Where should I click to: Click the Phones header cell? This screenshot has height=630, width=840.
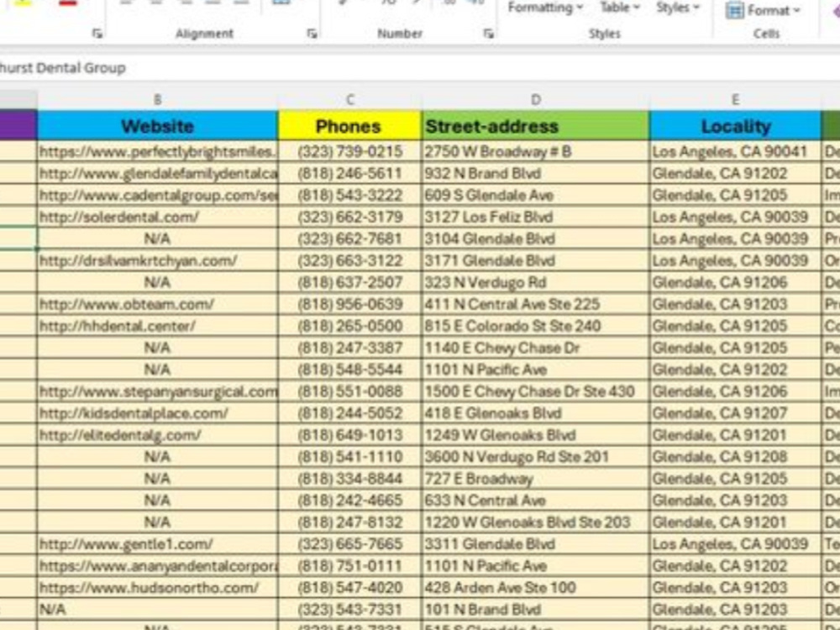click(349, 126)
